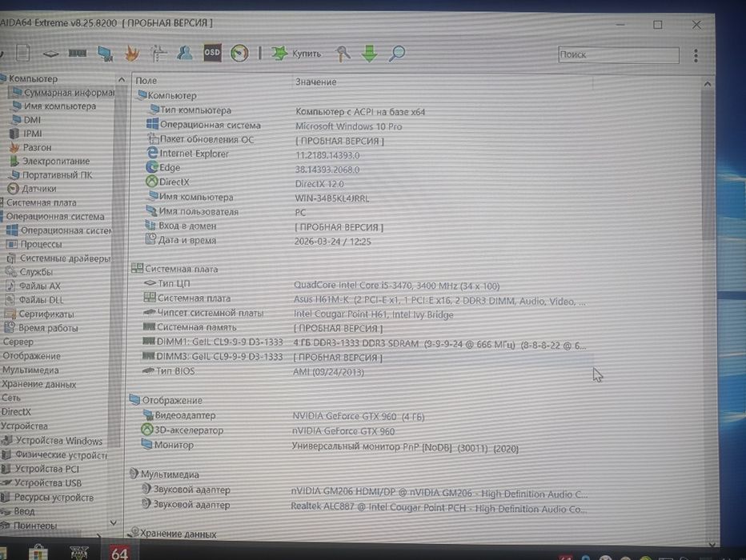Click the 3D-акселератор row icon
The image size is (746, 560).
[x=147, y=430]
